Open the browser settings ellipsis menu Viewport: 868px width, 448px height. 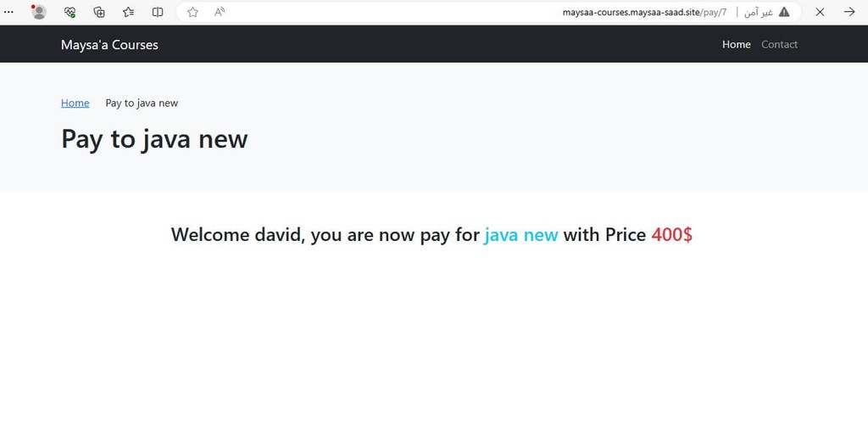[8, 12]
